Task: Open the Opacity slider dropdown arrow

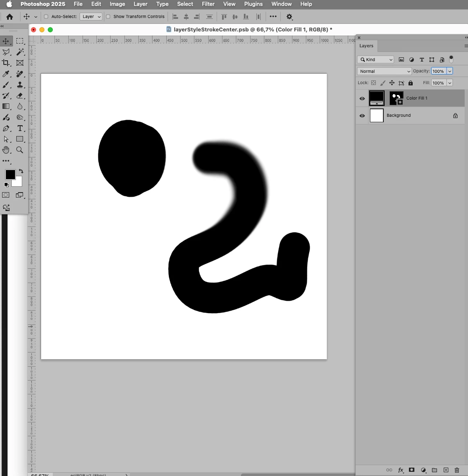Action: click(450, 71)
